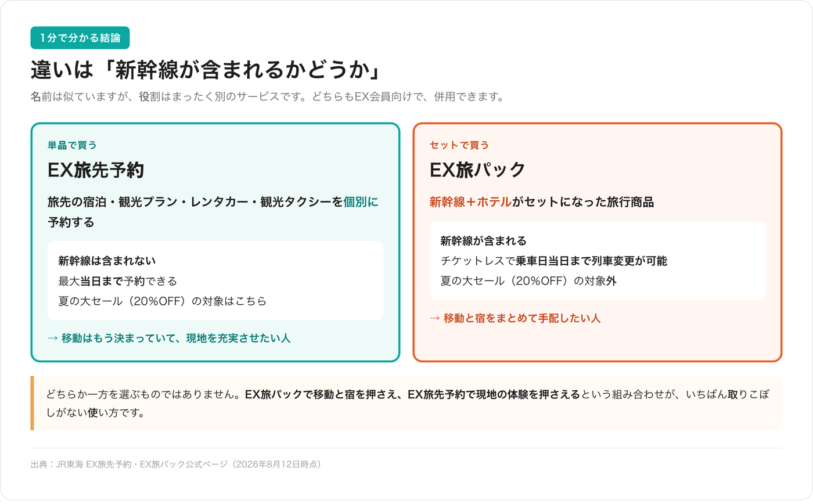Click the description starting '旅先の宿泊・観光プラン'

tap(213, 212)
